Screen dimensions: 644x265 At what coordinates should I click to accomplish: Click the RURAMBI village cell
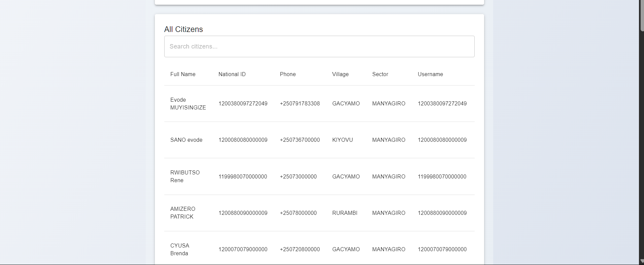(x=345, y=213)
